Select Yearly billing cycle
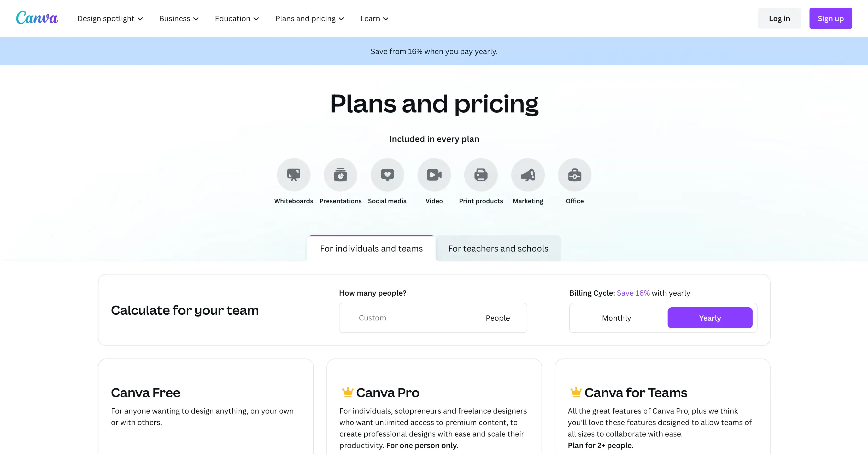The height and width of the screenshot is (454, 868). coord(710,318)
